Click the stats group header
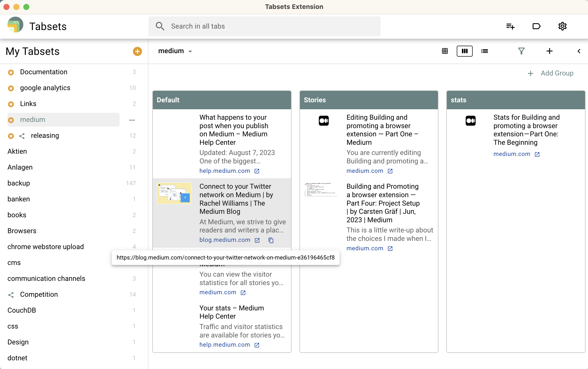 click(516, 100)
